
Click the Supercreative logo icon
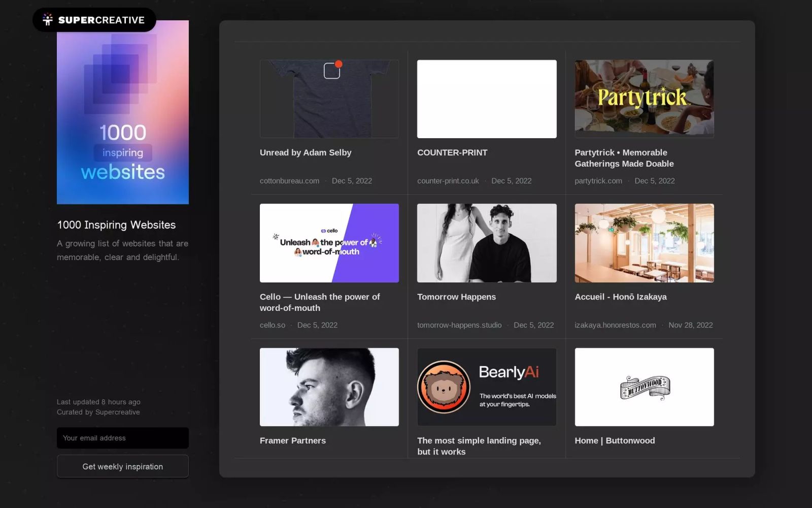point(48,20)
